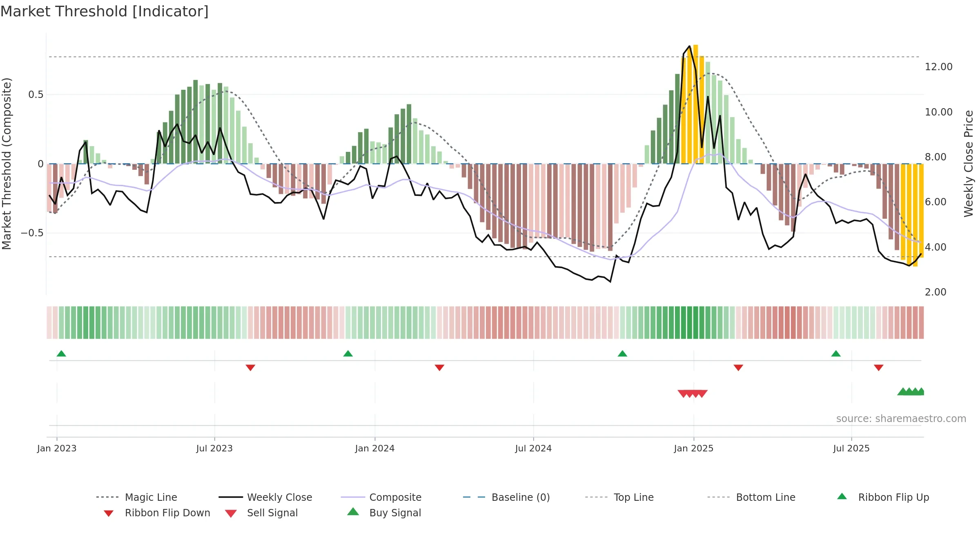
Task: Click the Market Threshold [Indicator] chart title
Action: point(105,11)
